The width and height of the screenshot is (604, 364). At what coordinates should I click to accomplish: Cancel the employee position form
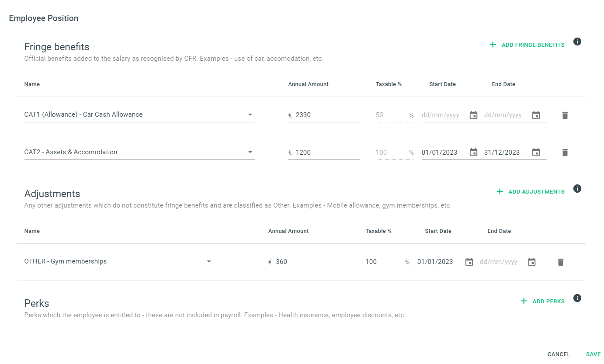(559, 354)
